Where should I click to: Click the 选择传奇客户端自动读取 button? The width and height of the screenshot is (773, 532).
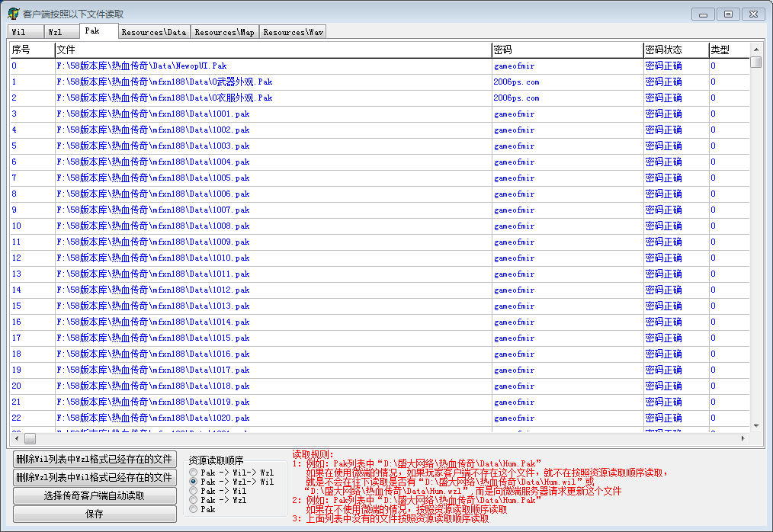pyautogui.click(x=95, y=495)
